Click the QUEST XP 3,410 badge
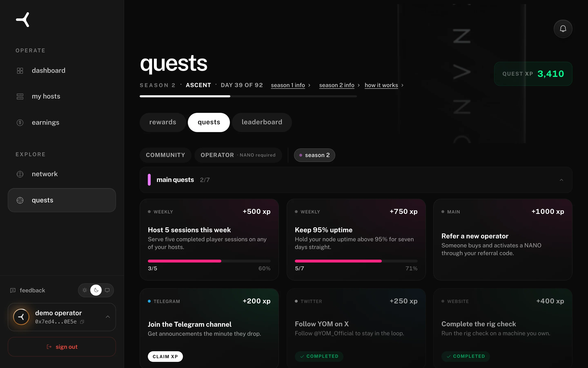The width and height of the screenshot is (588, 368). (533, 74)
